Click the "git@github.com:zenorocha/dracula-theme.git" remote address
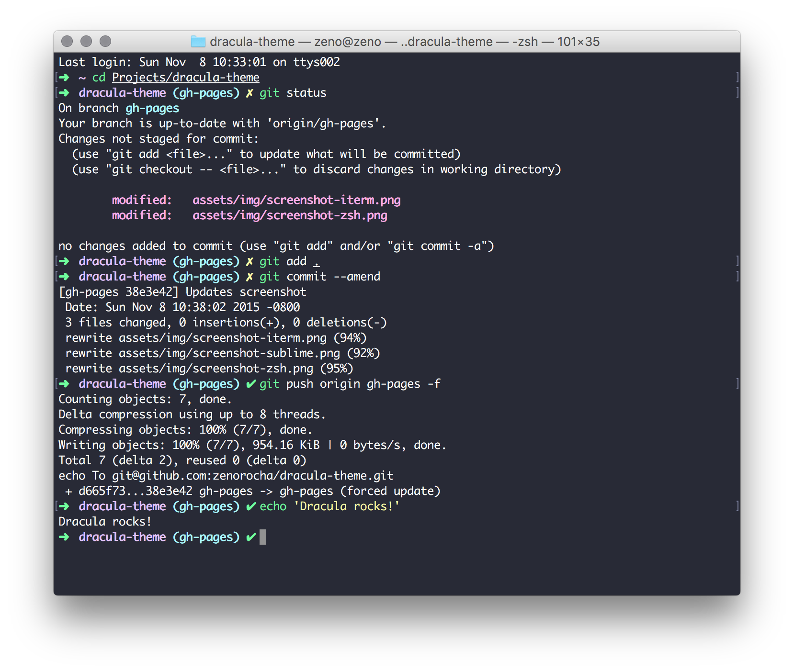 pos(253,476)
